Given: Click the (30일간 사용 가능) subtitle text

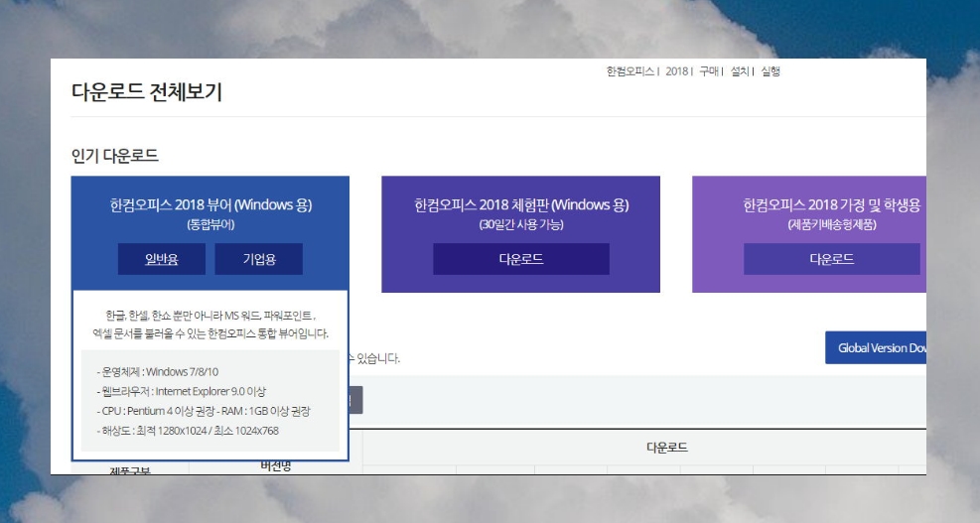Looking at the screenshot, I should pos(521,224).
